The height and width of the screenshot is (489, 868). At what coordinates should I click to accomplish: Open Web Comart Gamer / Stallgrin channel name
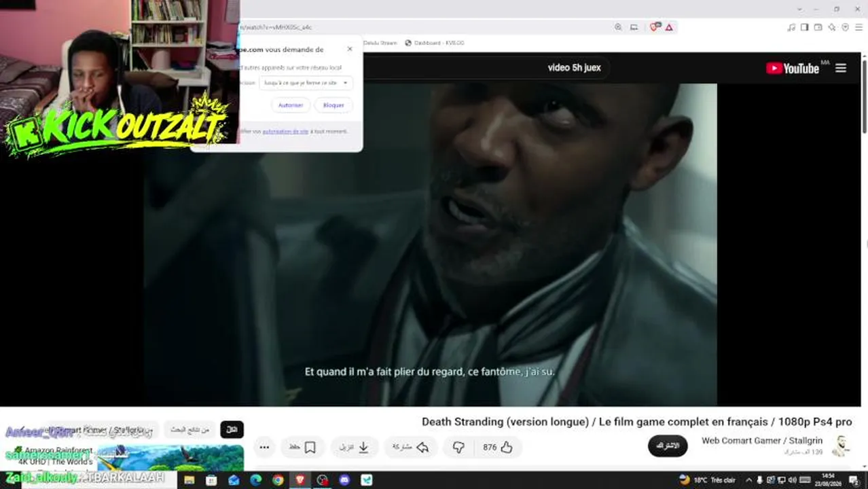click(761, 441)
